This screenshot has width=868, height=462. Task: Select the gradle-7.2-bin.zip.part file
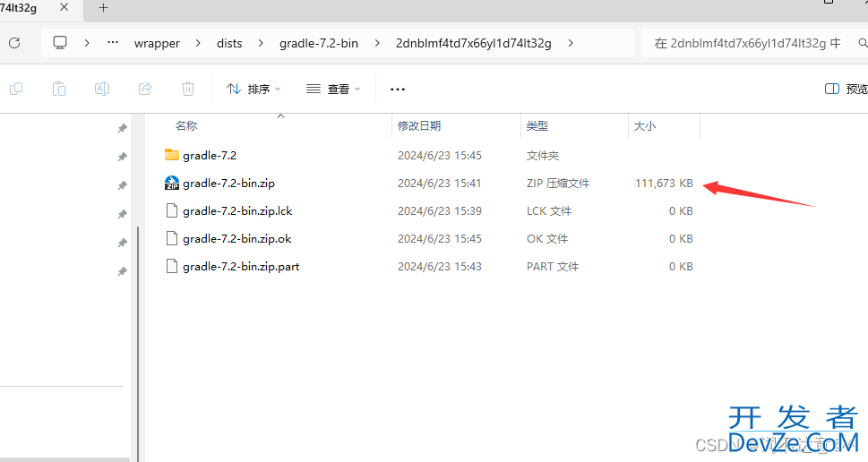coord(241,266)
